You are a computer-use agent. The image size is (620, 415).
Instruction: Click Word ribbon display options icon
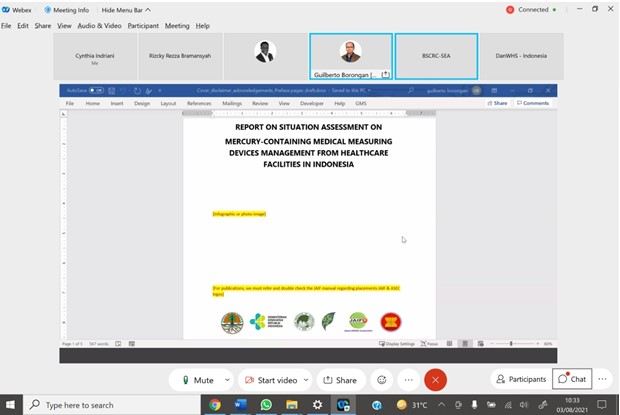[x=494, y=91]
